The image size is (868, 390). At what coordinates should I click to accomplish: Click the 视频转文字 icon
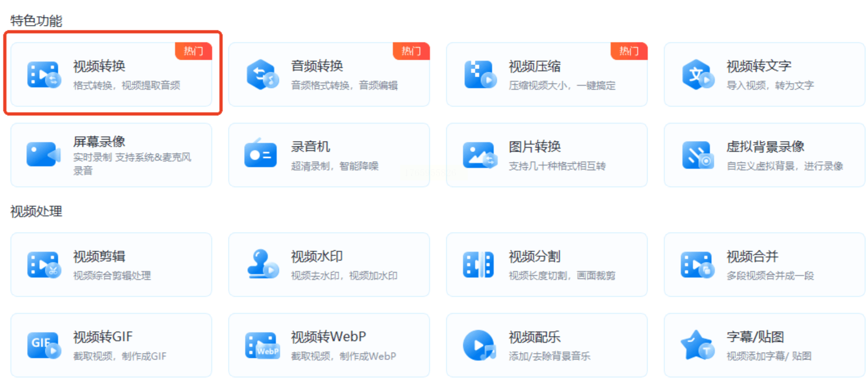point(698,75)
